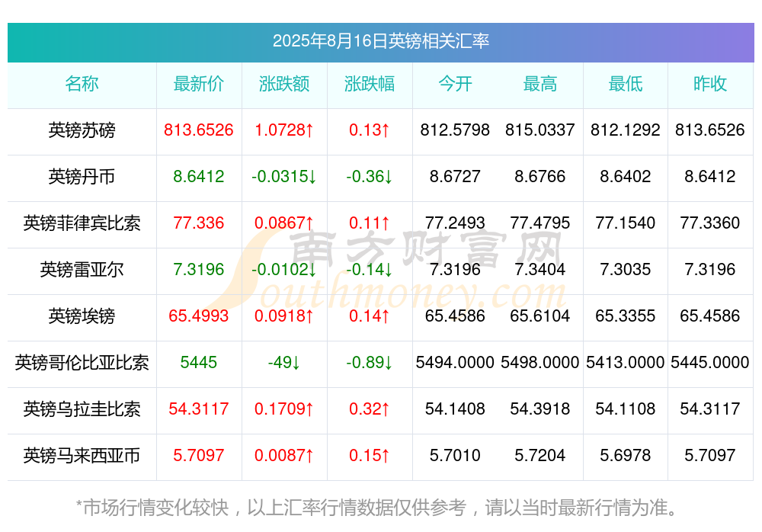Image resolution: width=762 pixels, height=532 pixels.
Task: Click opening value 54.1408
Action: 455,409
